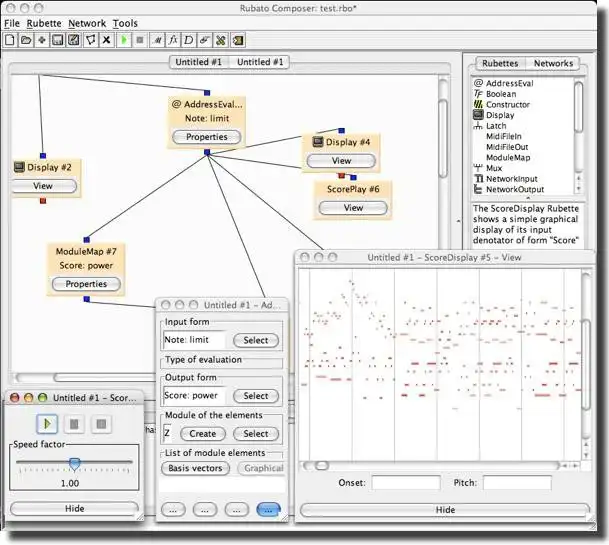
Task: Click the last toolbar icon with arrow
Action: click(237, 40)
